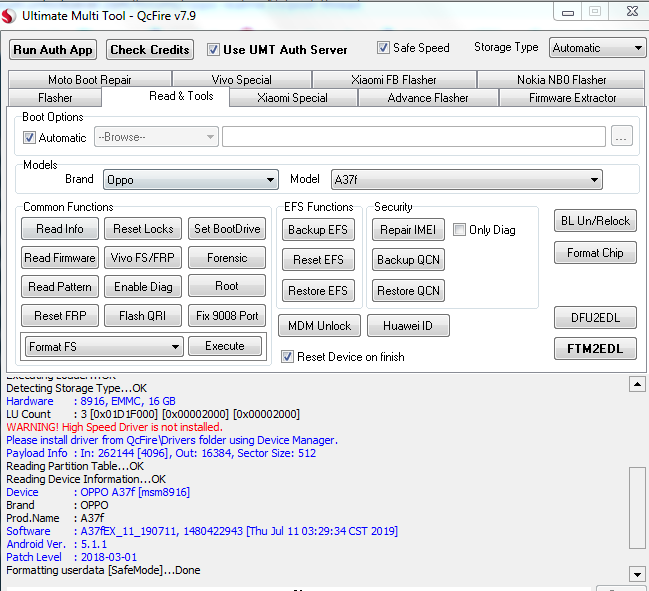This screenshot has height=591, width=649.
Task: Click the Hardware 8916, EMMC log line
Action: click(x=91, y=401)
